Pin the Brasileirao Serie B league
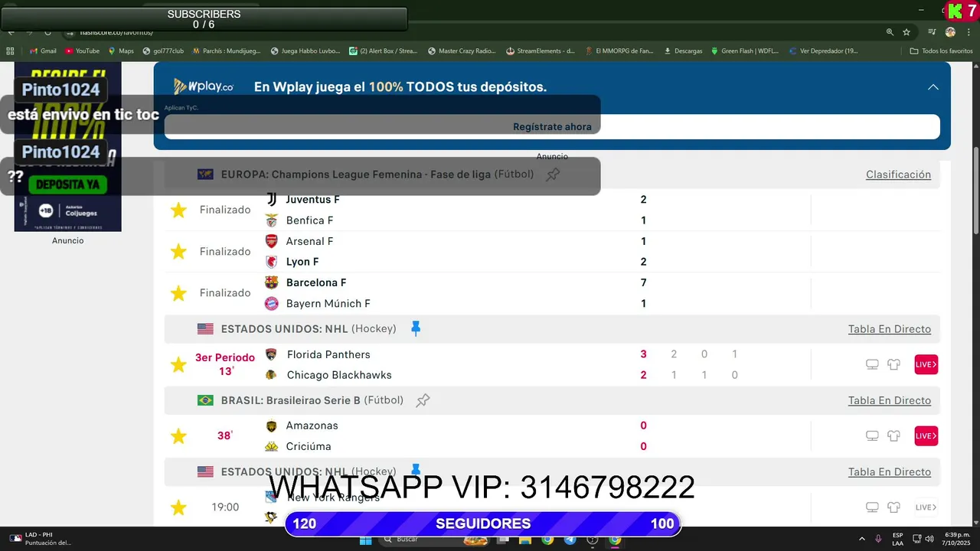Viewport: 980px width, 551px height. [423, 400]
